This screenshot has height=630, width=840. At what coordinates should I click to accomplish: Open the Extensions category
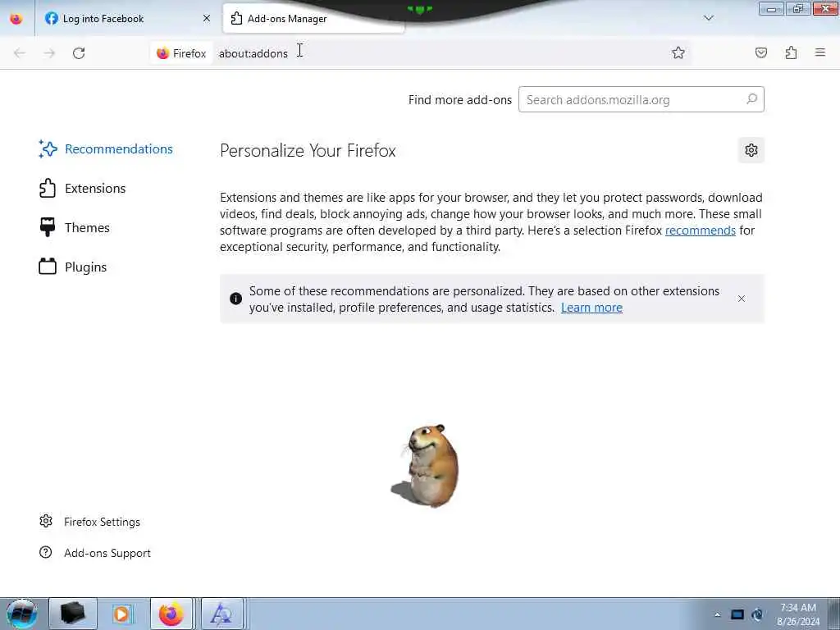pos(83,189)
